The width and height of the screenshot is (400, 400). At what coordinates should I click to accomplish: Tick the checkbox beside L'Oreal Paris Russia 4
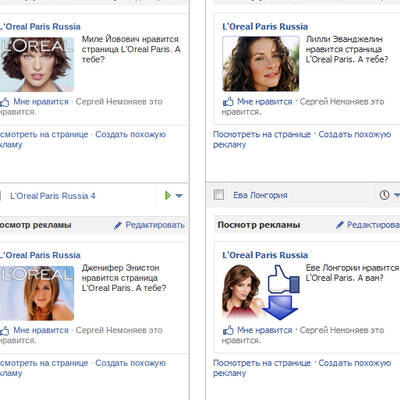point(0,195)
